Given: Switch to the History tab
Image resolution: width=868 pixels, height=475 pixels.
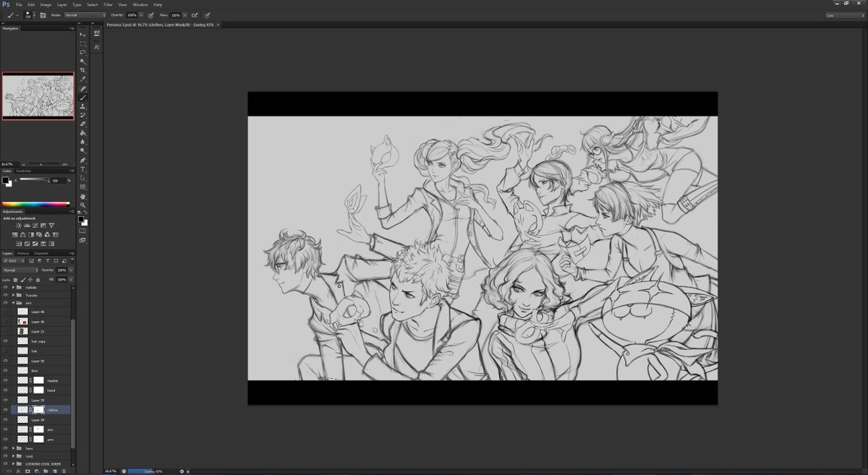Looking at the screenshot, I should coord(23,253).
